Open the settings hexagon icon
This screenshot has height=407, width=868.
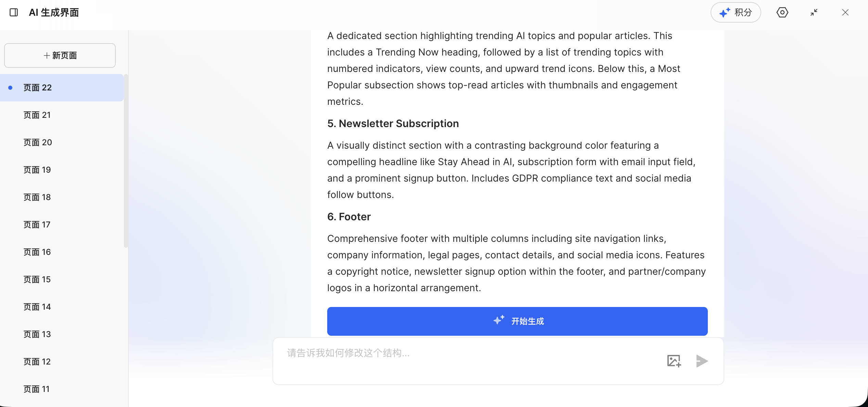click(x=782, y=13)
